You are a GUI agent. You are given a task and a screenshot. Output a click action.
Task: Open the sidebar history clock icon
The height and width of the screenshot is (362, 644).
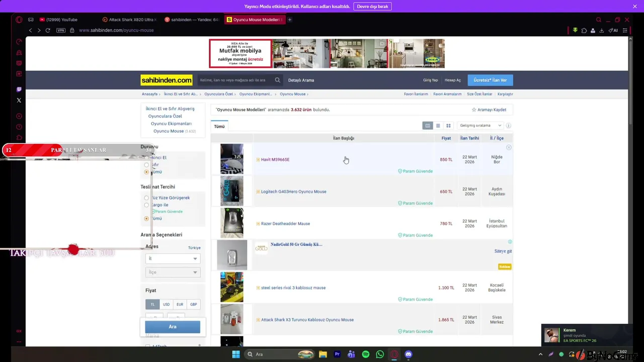pyautogui.click(x=19, y=127)
